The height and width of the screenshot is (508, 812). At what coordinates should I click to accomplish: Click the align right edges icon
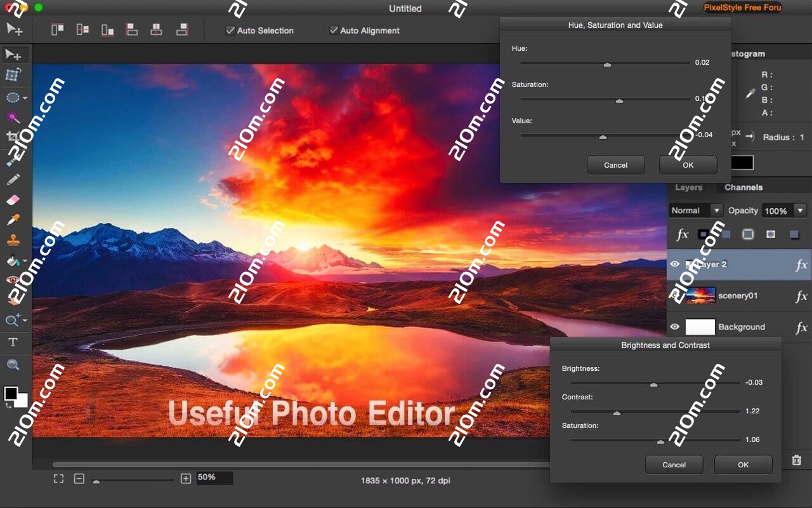point(182,29)
